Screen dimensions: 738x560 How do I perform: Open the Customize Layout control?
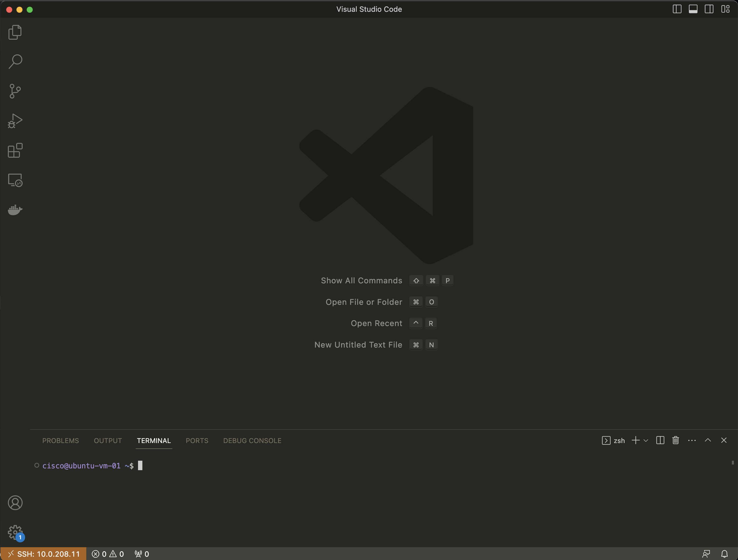click(725, 9)
